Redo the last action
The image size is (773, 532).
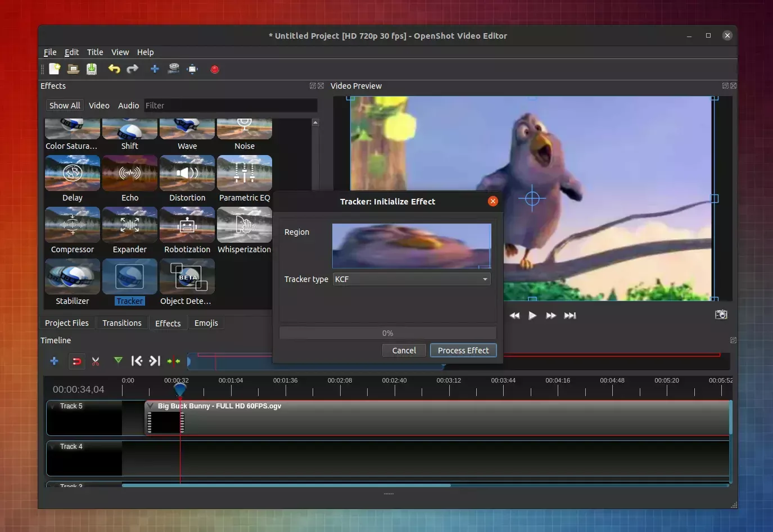click(x=132, y=69)
